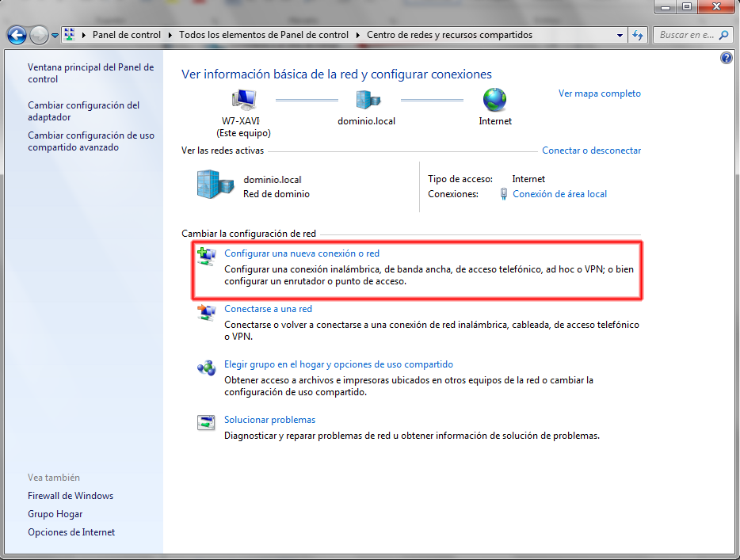
Task: Open 'Ventana principal del Panel de control'
Action: tap(90, 73)
